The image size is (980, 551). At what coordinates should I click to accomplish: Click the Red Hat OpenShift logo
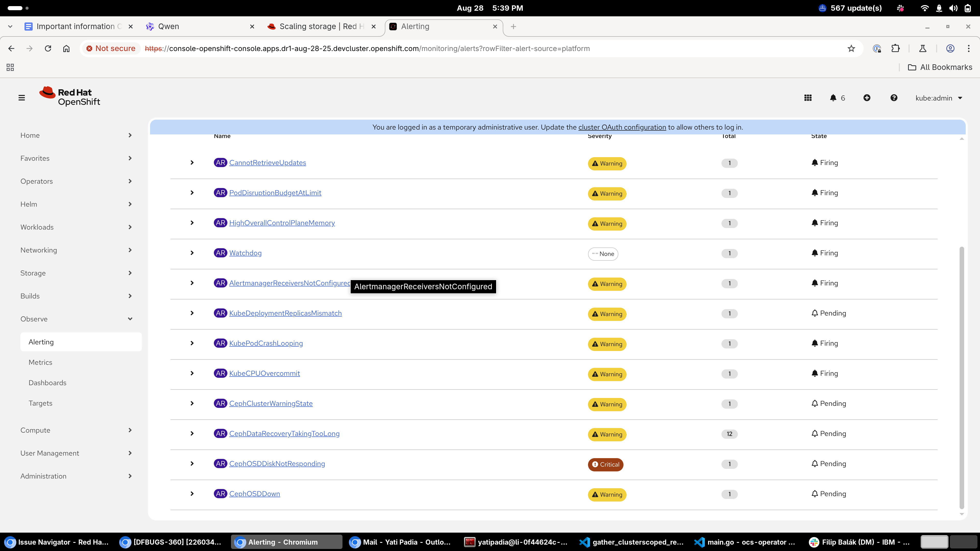click(x=70, y=97)
